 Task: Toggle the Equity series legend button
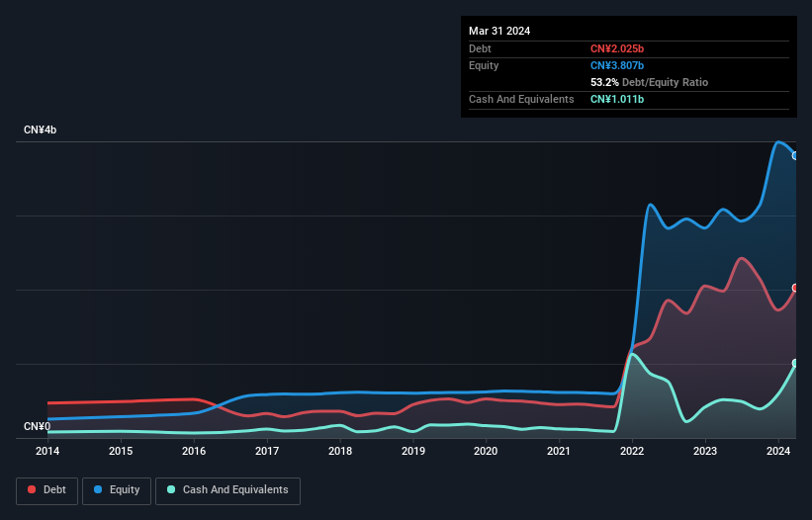pyautogui.click(x=117, y=490)
